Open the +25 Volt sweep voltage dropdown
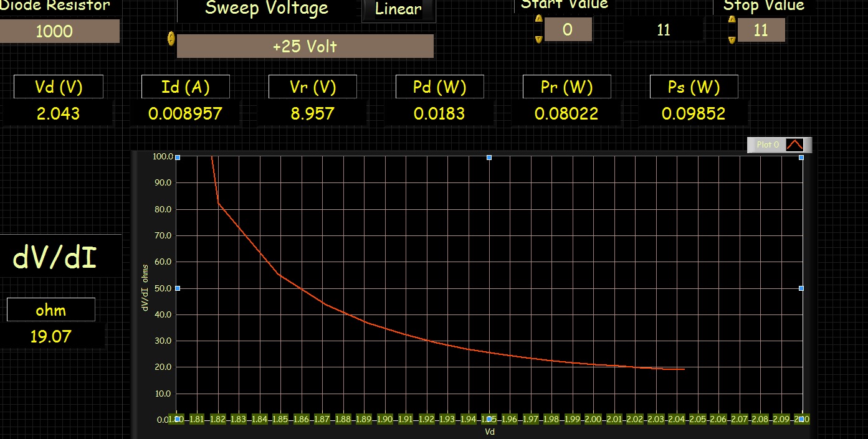Viewport: 868px width, 439px height. 305,47
